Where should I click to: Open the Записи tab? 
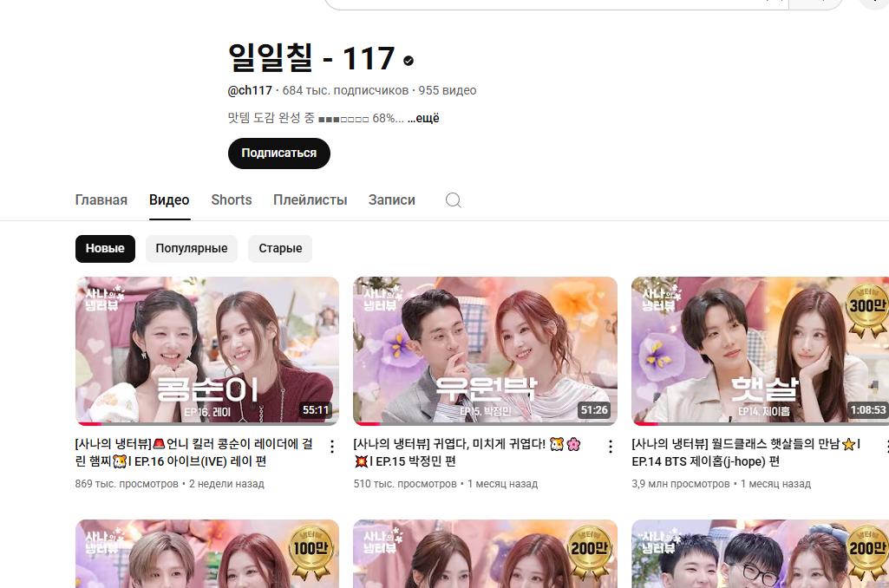(392, 200)
